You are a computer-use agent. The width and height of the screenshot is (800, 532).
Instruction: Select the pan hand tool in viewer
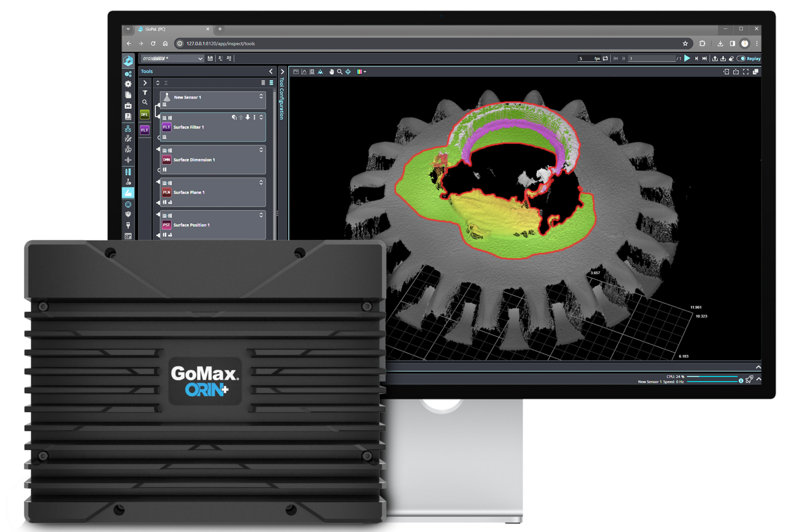click(x=331, y=72)
